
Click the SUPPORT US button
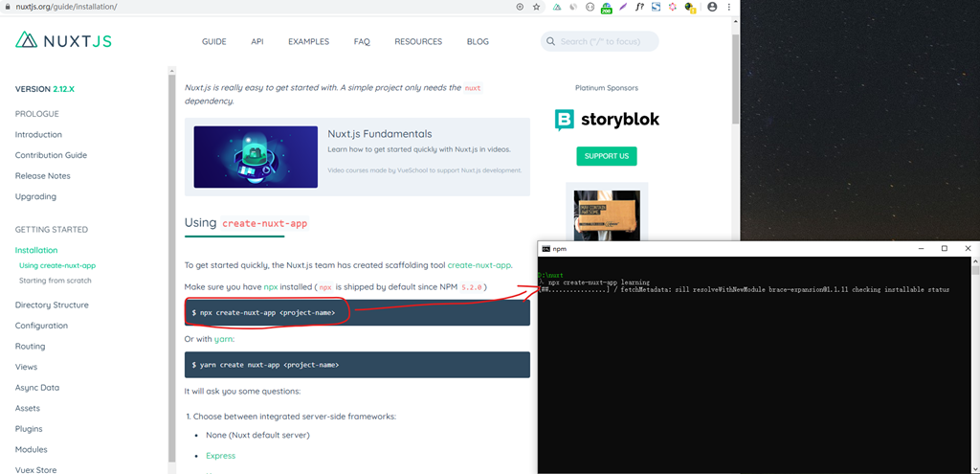(x=606, y=156)
